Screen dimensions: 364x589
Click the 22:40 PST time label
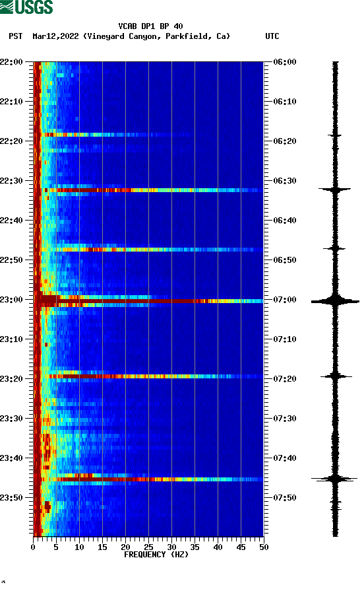[11, 221]
